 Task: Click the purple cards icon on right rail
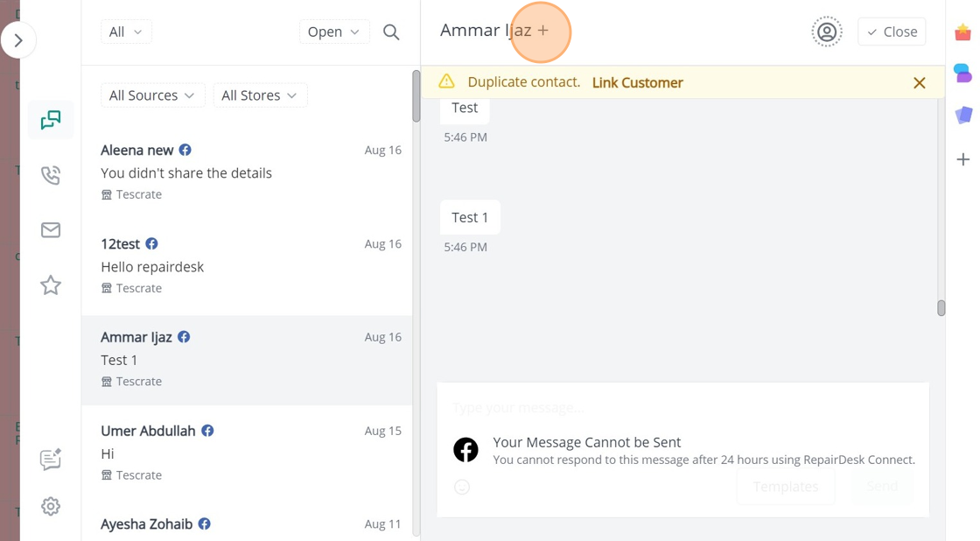pos(963,115)
